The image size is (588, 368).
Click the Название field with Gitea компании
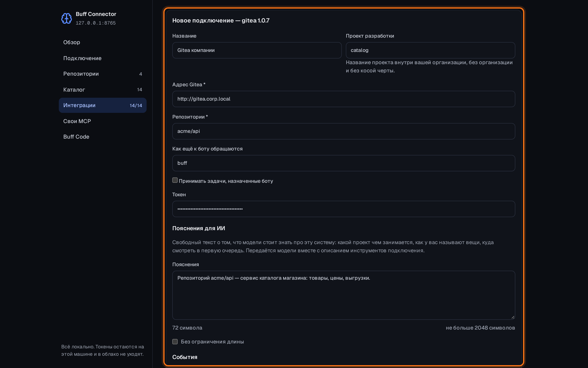point(257,50)
